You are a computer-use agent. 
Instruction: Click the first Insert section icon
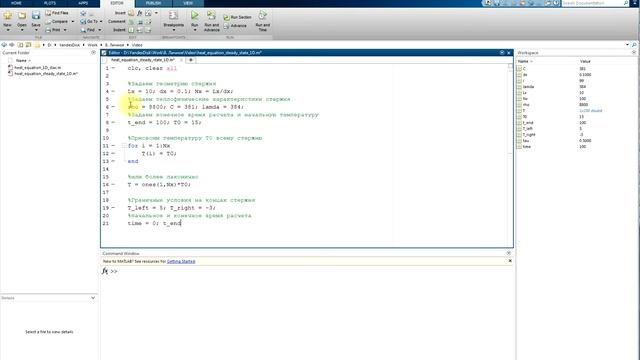[131, 13]
